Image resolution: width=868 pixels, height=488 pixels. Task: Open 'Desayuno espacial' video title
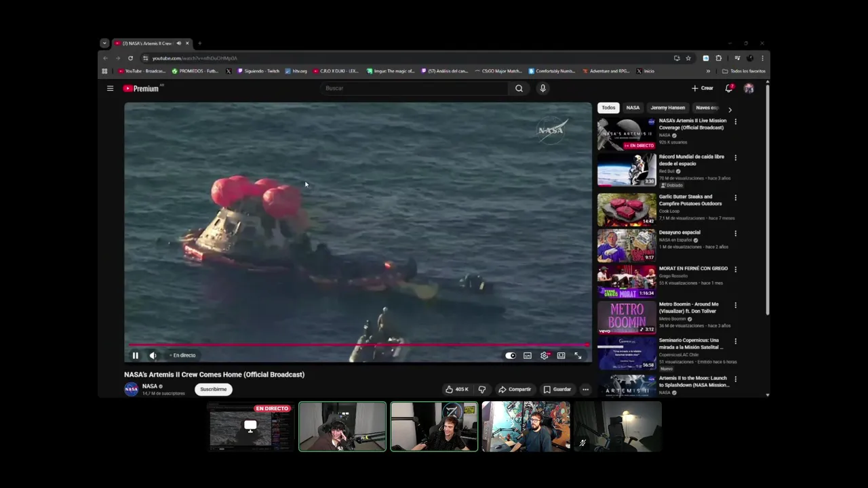679,232
